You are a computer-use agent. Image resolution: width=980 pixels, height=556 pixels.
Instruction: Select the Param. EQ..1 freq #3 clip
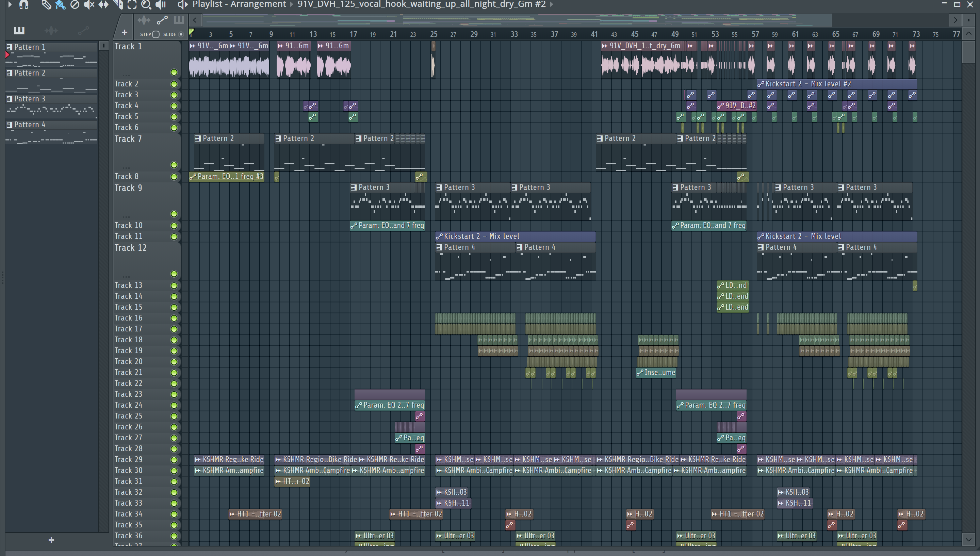click(227, 177)
